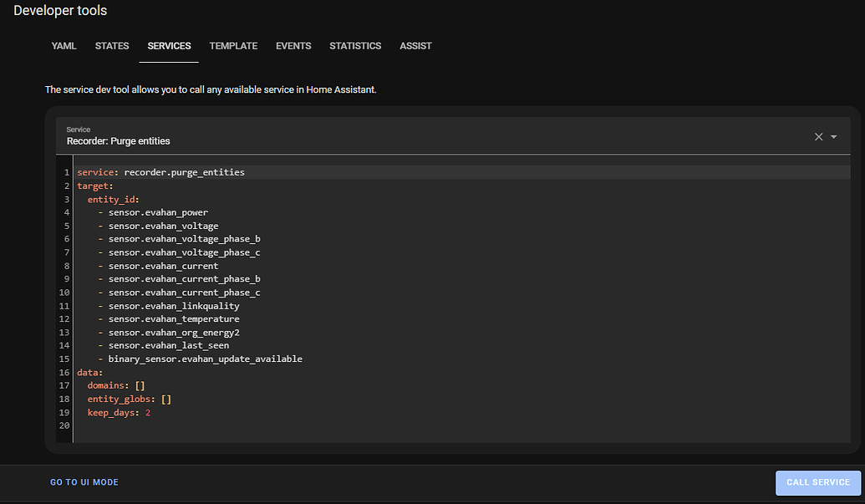Click the keep_days: 2 value

[147, 412]
